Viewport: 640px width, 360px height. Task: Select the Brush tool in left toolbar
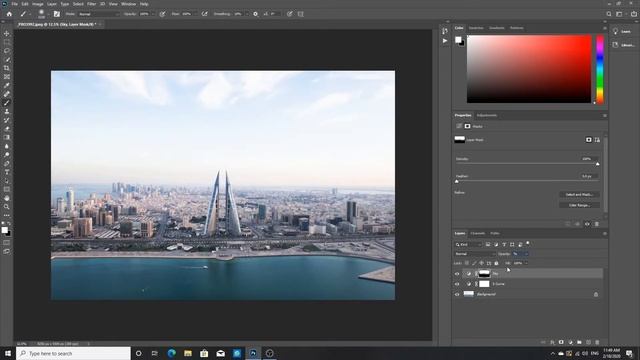pyautogui.click(x=7, y=103)
